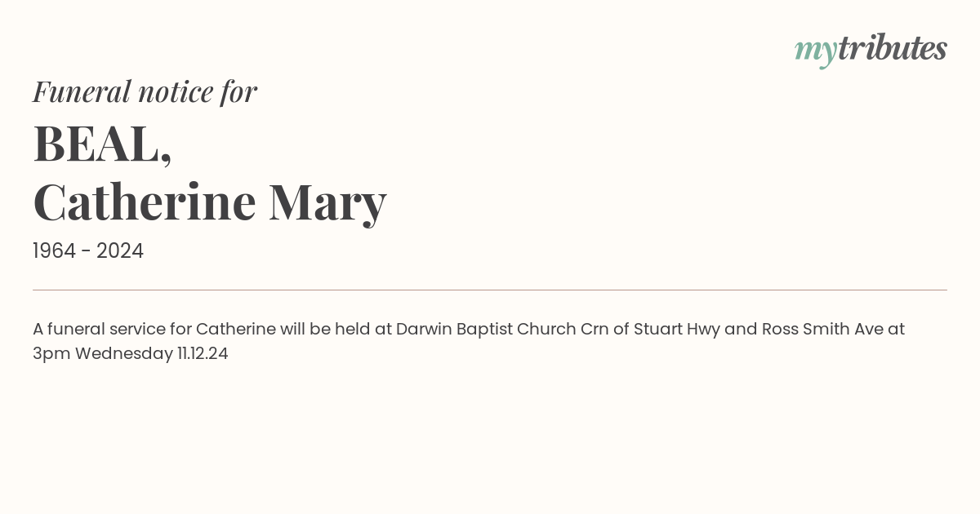Click the mytributes logo
The width and height of the screenshot is (980, 514).
(x=871, y=49)
